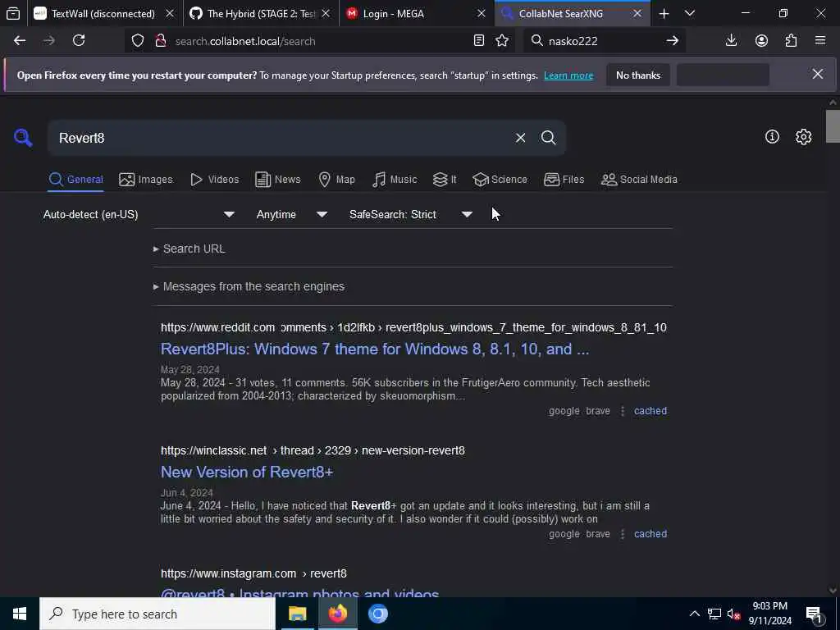Open the SearXNG about info icon
Screen dimensions: 840x630
tap(772, 137)
